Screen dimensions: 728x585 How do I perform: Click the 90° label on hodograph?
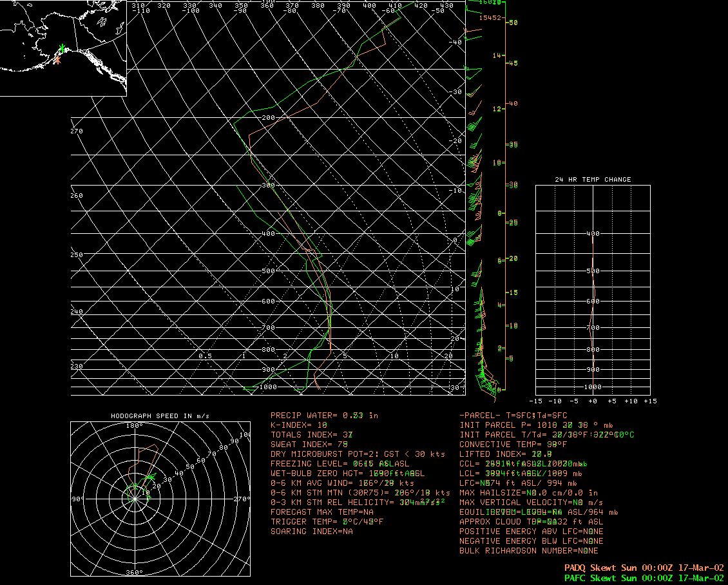pyautogui.click(x=77, y=499)
